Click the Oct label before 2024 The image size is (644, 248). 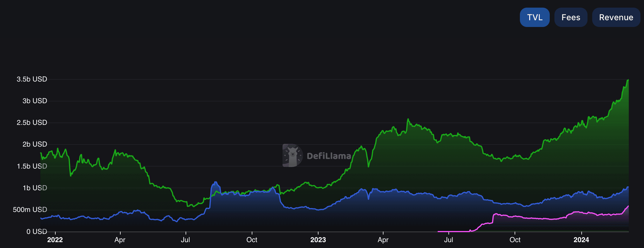tap(515, 240)
